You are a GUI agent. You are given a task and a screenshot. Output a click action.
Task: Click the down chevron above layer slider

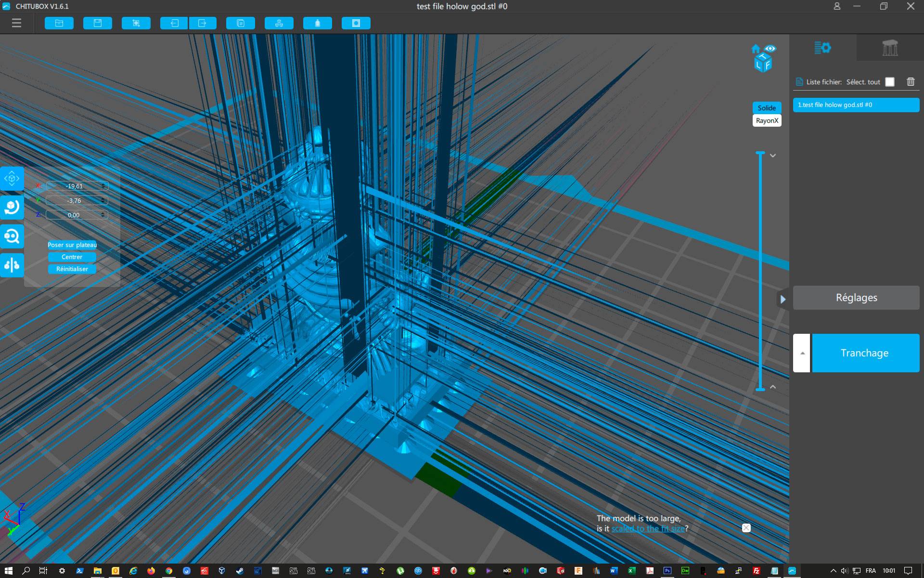point(773,156)
